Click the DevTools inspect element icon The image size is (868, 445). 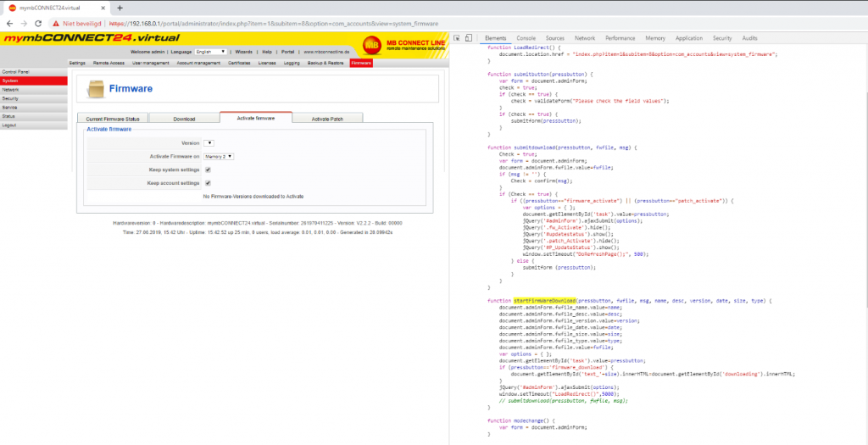(457, 38)
